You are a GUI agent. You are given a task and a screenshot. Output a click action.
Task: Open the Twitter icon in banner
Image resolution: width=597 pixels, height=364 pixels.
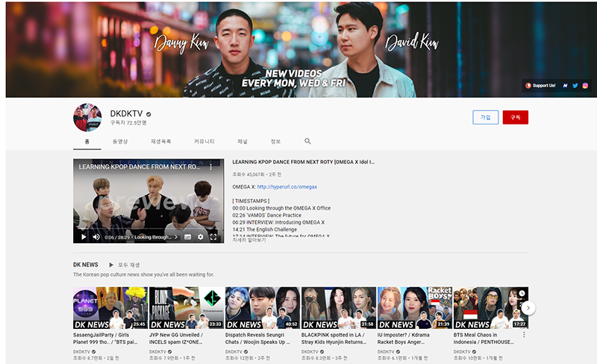coord(575,86)
